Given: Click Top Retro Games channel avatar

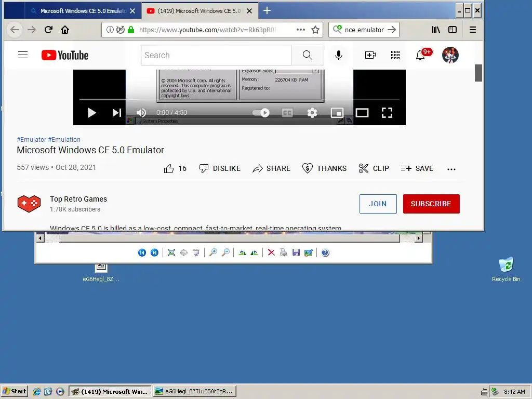Looking at the screenshot, I should [x=29, y=204].
